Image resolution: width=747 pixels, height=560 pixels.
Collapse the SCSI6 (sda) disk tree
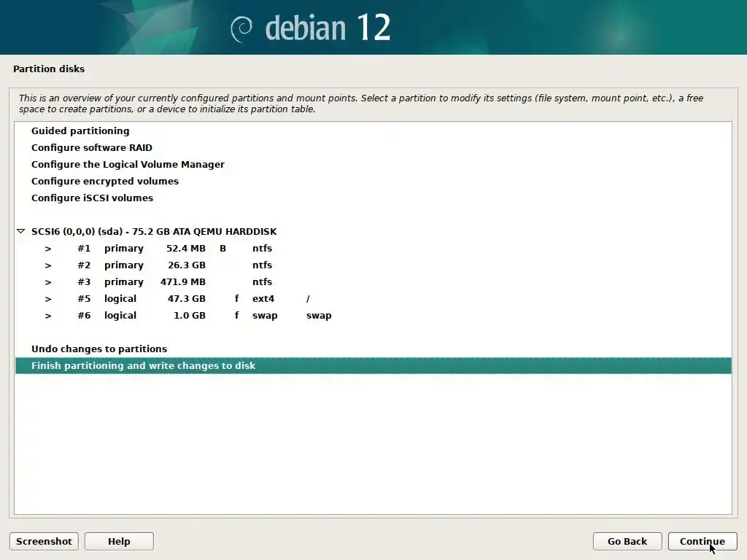[20, 231]
